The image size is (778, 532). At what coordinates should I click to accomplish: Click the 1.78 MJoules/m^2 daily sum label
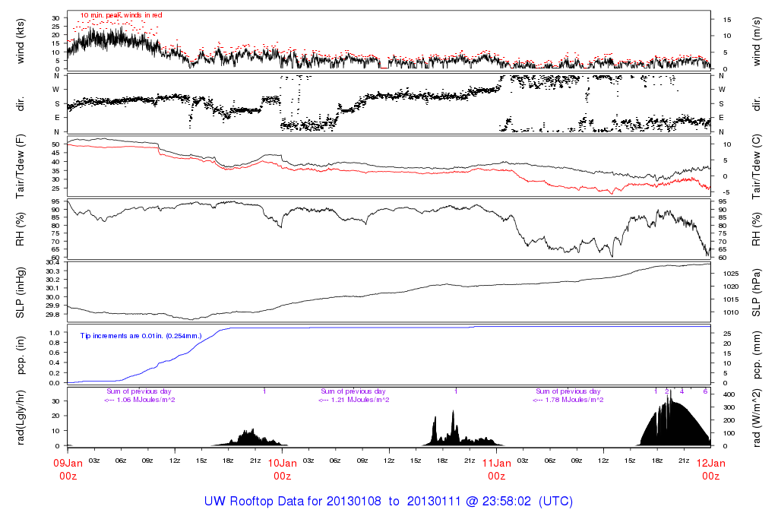(x=568, y=400)
